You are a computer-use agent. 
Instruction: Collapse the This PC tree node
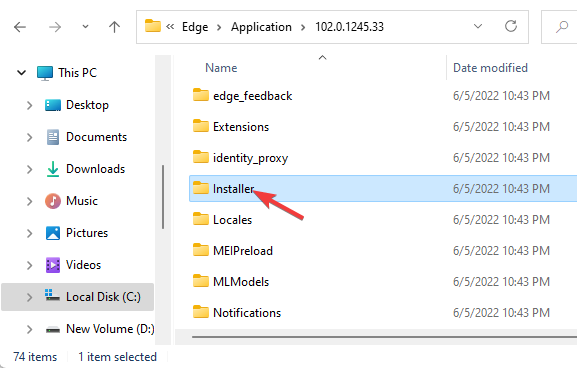pos(21,72)
